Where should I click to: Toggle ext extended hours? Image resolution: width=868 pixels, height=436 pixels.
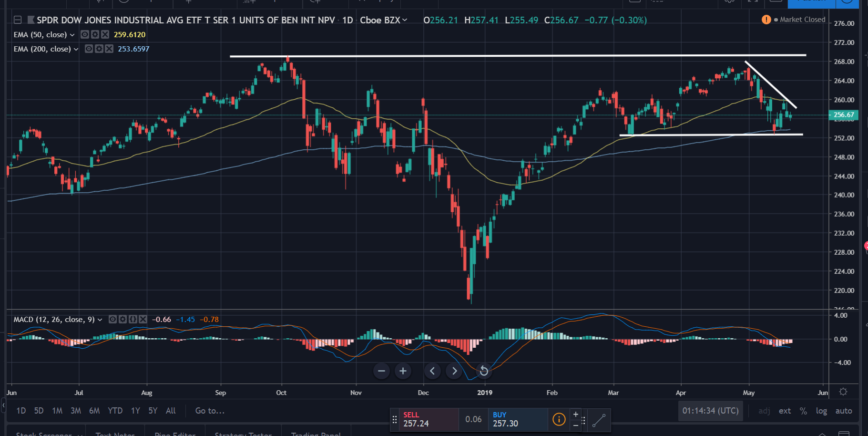[x=785, y=411]
